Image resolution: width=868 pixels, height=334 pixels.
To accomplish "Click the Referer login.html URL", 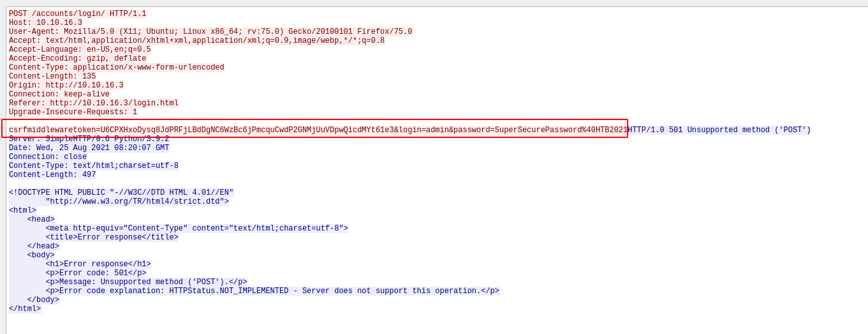I will click(114, 103).
